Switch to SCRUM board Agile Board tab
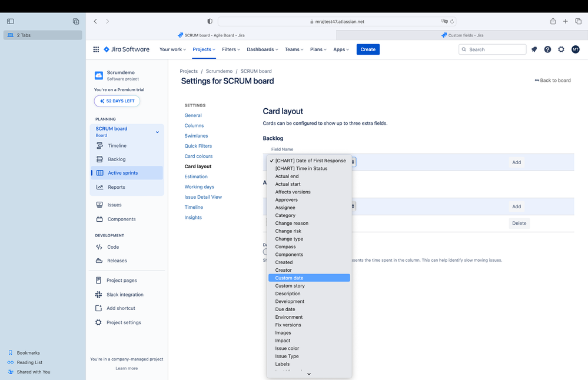 211,35
